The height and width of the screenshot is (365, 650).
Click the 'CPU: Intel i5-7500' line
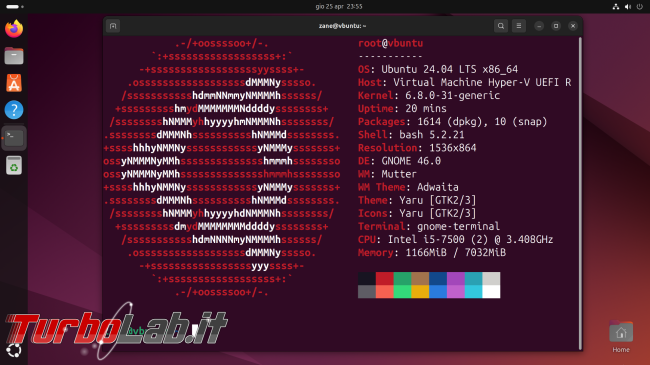tap(456, 240)
